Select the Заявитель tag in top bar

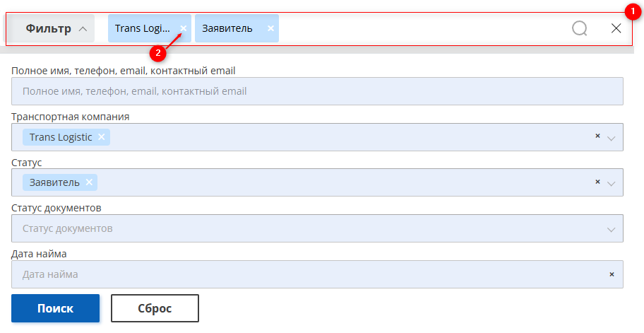click(x=227, y=29)
